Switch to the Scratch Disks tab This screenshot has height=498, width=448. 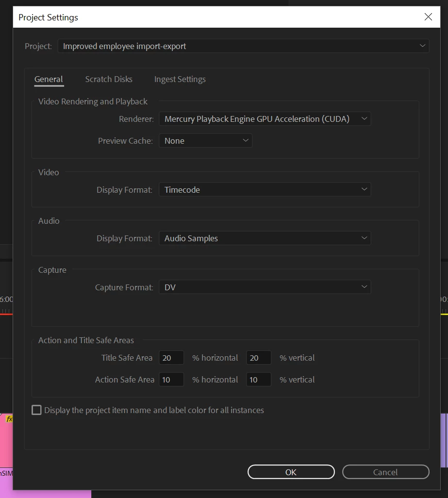(x=109, y=79)
